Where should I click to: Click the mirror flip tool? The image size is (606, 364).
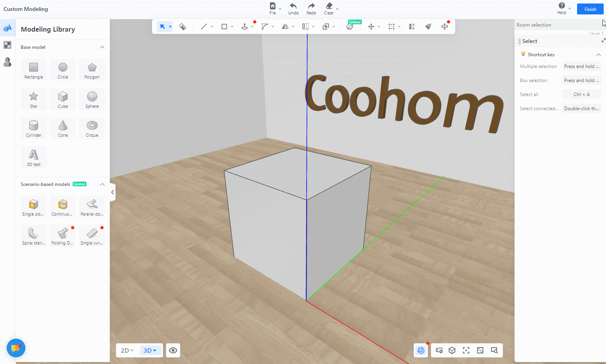point(285,27)
